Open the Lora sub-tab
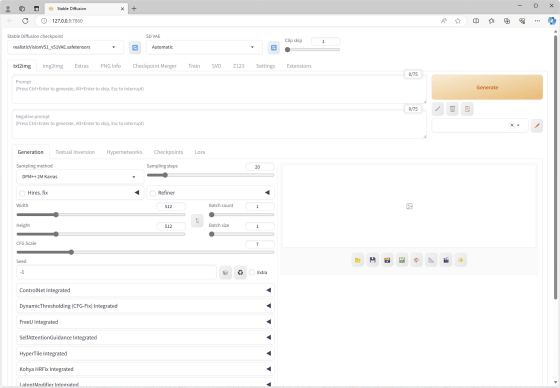Screen dimensions: 560x388 coord(200,152)
